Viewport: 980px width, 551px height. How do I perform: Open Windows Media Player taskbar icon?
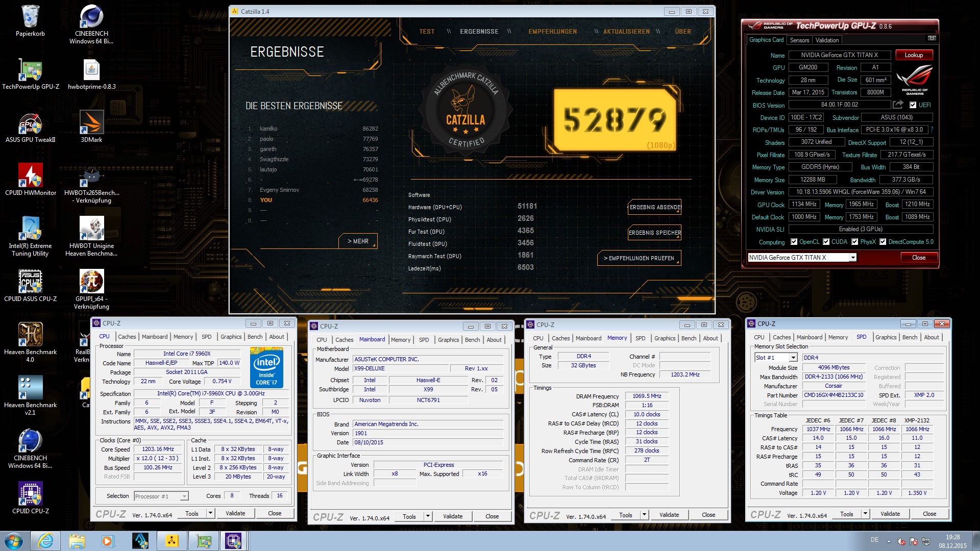coord(108,541)
